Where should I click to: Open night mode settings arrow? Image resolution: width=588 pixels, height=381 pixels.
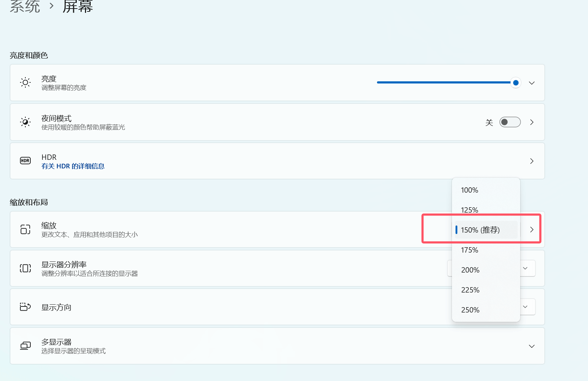(532, 122)
